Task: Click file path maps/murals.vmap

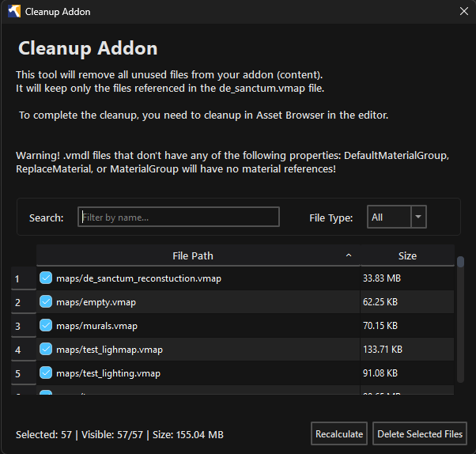Action: pyautogui.click(x=96, y=326)
